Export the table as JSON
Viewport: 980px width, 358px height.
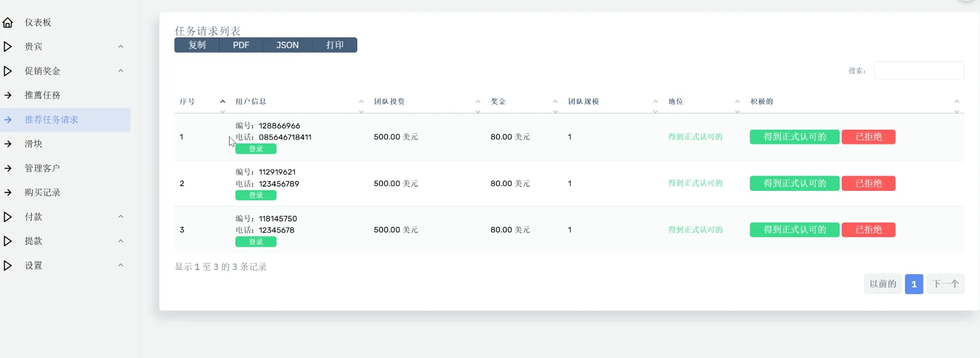coord(287,45)
